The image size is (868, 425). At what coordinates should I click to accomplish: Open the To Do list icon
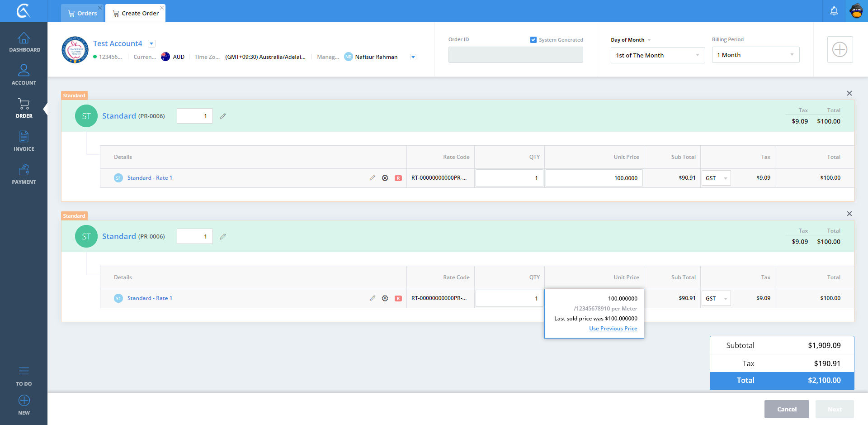tap(24, 376)
